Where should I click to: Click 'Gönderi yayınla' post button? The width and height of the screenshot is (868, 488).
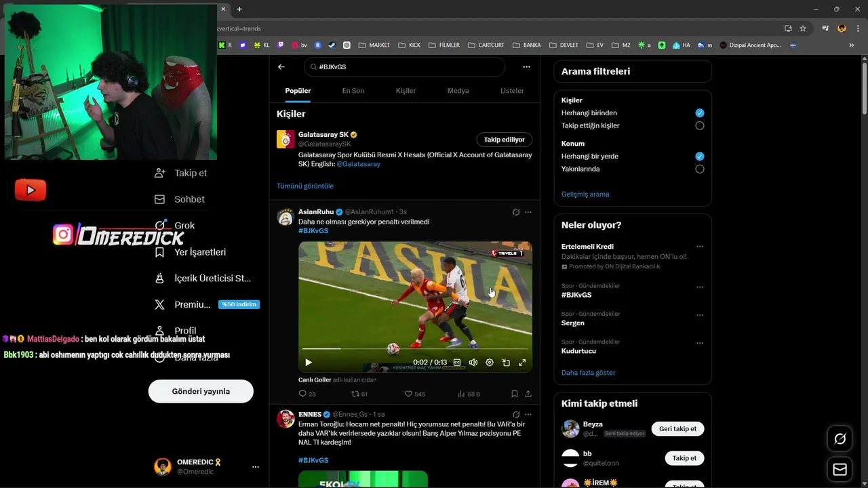click(x=201, y=391)
